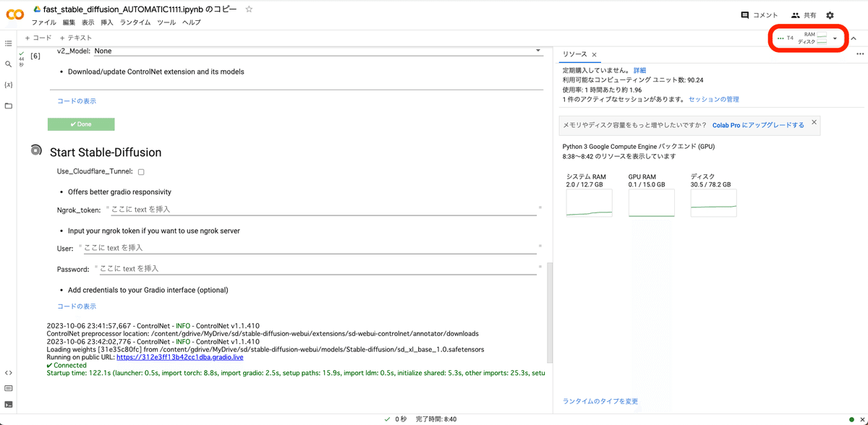The height and width of the screenshot is (425, 868).
Task: Open the RAM/ディスク runtime dropdown arrow
Action: point(835,38)
